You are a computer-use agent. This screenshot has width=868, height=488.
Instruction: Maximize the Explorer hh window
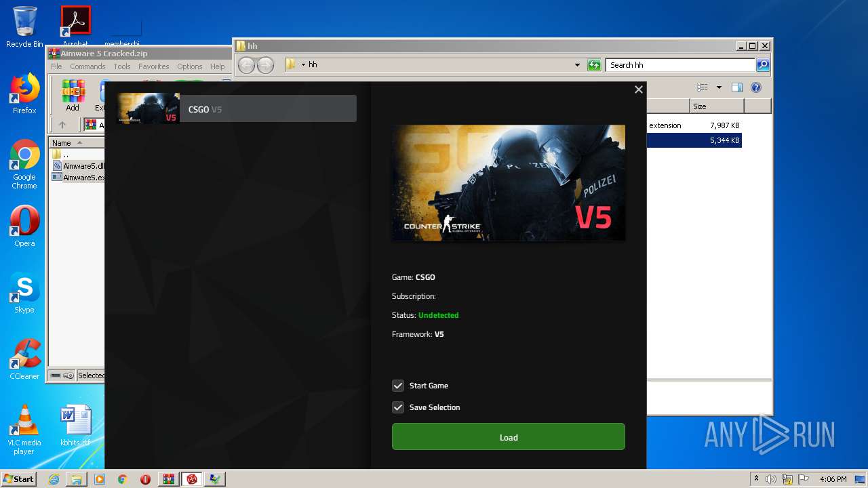(752, 46)
